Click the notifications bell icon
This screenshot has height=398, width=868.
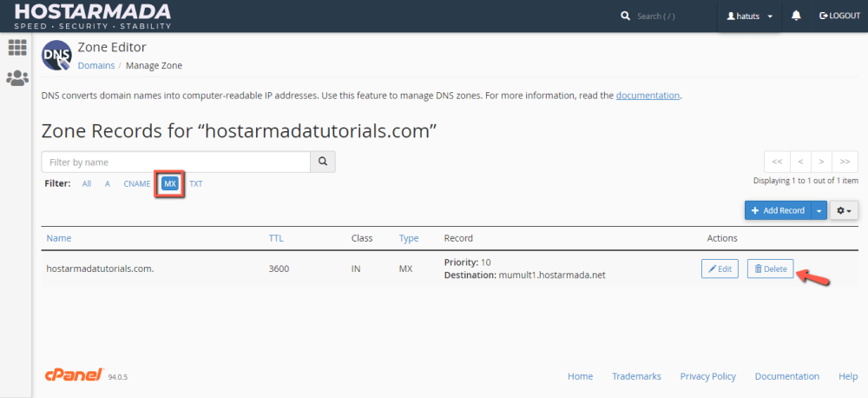click(796, 16)
